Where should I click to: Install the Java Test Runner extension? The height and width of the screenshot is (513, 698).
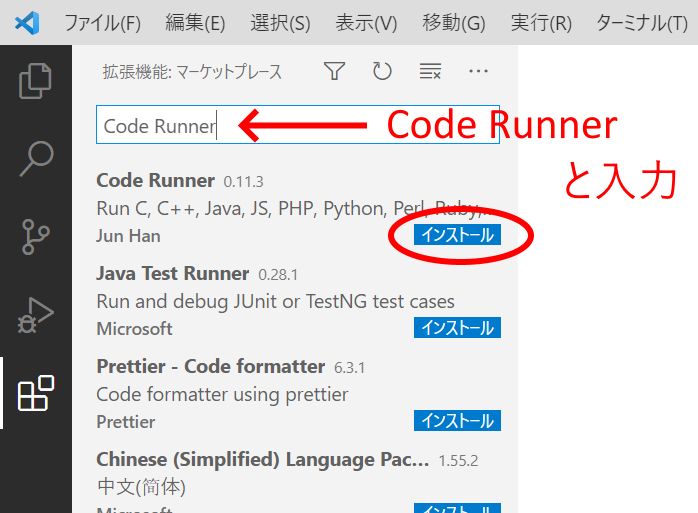[x=457, y=328]
